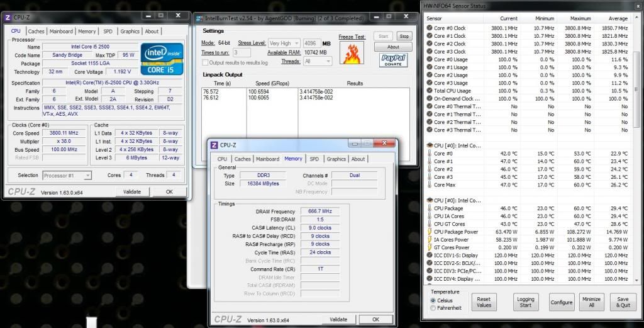Click the Memory Size value 16384 MBytes
Screen dimensions: 644x328
(x=264, y=184)
